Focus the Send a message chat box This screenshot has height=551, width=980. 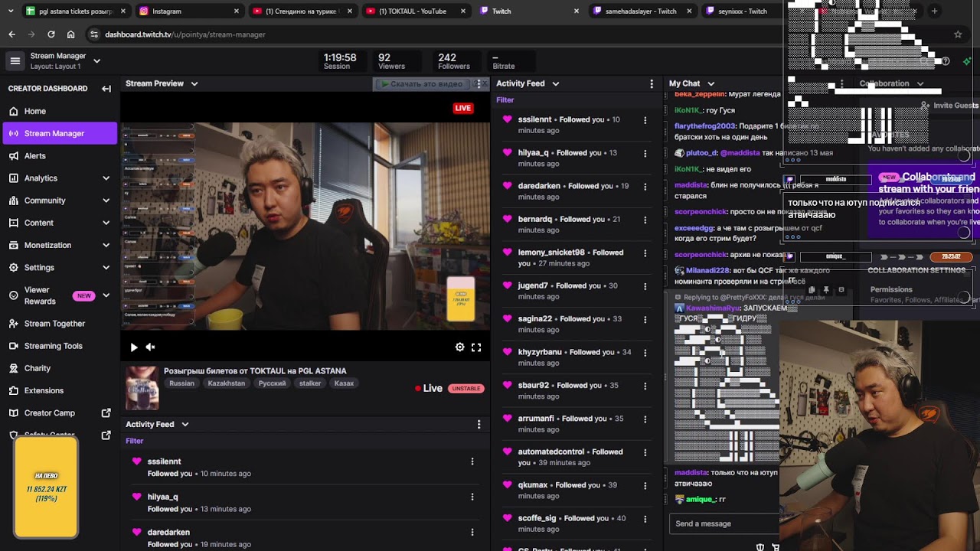[724, 523]
